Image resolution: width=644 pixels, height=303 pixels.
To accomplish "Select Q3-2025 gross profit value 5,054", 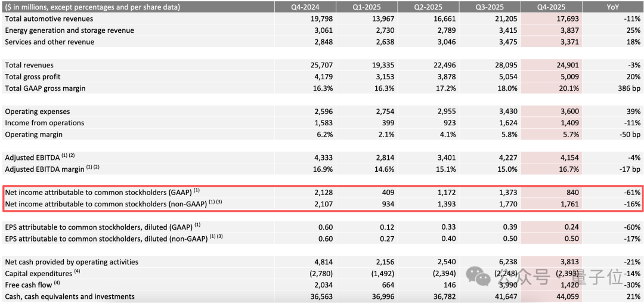I will point(509,77).
